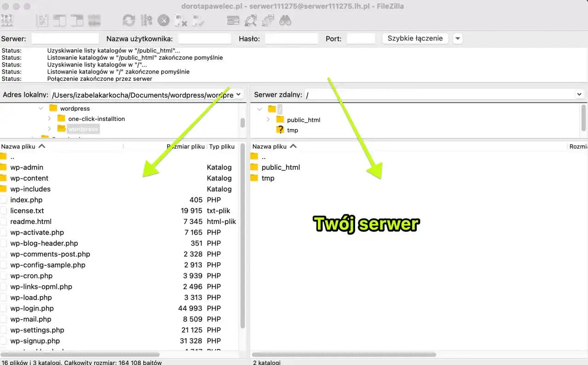Expand the public_html folder in remote tree
This screenshot has width=588, height=365.
(268, 119)
